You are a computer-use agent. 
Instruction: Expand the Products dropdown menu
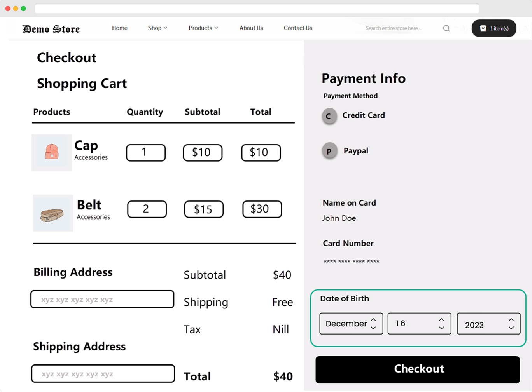pos(203,28)
